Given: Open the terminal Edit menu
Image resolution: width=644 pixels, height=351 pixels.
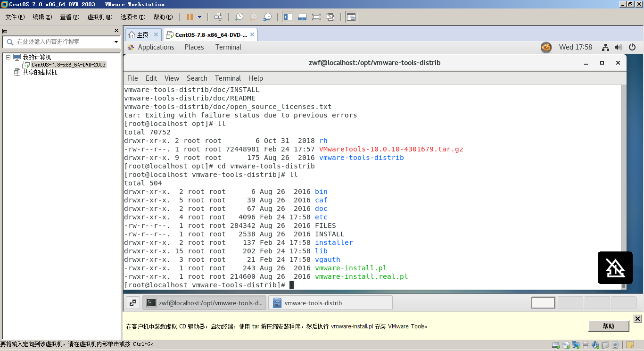Looking at the screenshot, I should [151, 78].
